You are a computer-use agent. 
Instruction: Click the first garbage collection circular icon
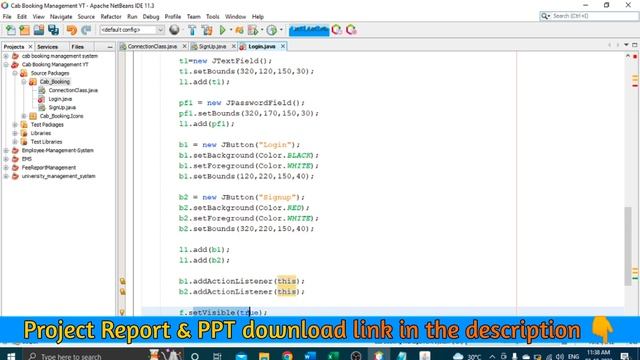pos(337,30)
